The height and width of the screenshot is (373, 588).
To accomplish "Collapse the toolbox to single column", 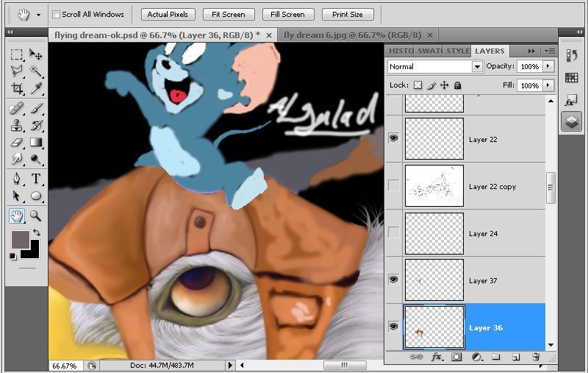I will [10, 32].
